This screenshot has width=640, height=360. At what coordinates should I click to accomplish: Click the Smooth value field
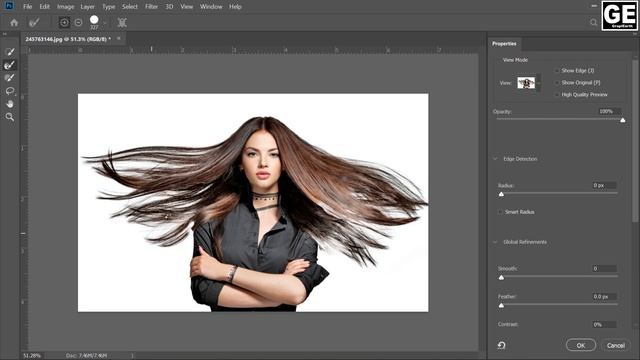tap(604, 269)
